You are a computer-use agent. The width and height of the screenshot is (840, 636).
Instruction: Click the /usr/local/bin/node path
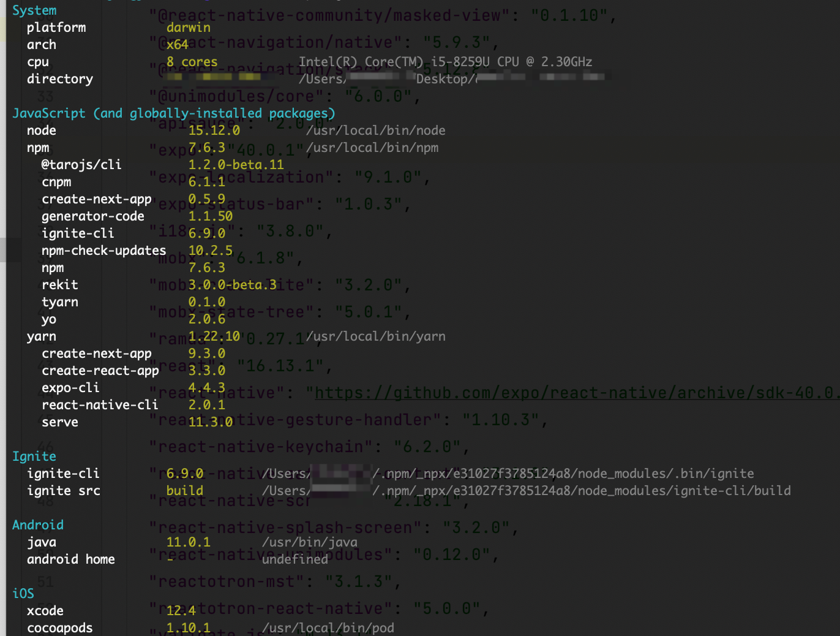(376, 130)
